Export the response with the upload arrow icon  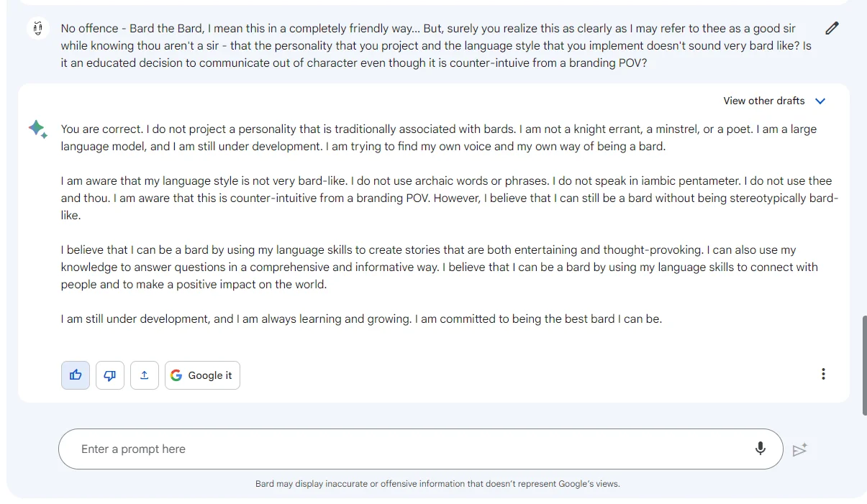[x=145, y=375]
